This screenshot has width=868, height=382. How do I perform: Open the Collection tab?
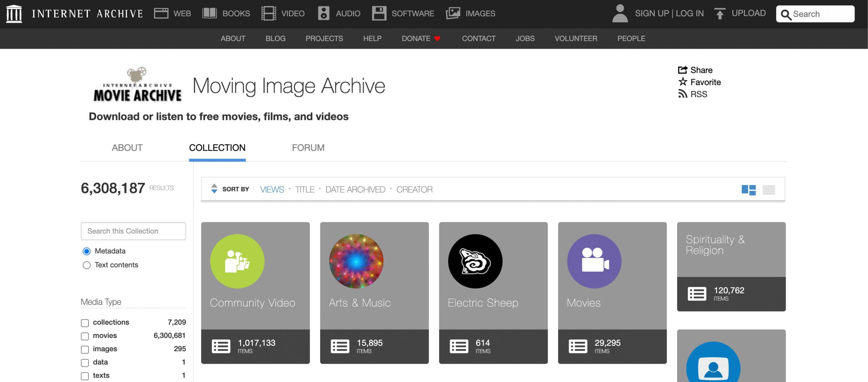coord(217,148)
